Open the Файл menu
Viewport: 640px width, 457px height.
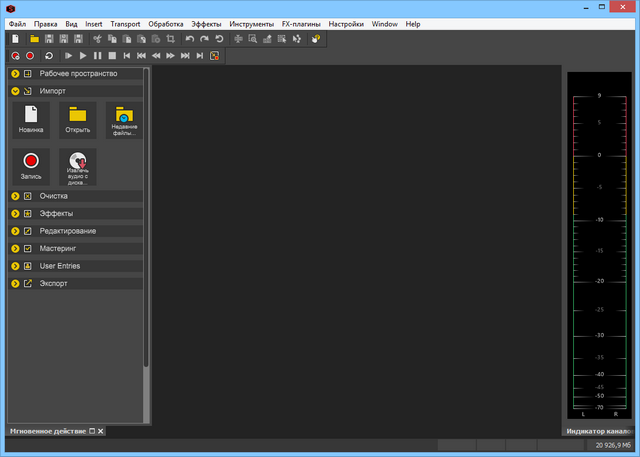point(17,23)
